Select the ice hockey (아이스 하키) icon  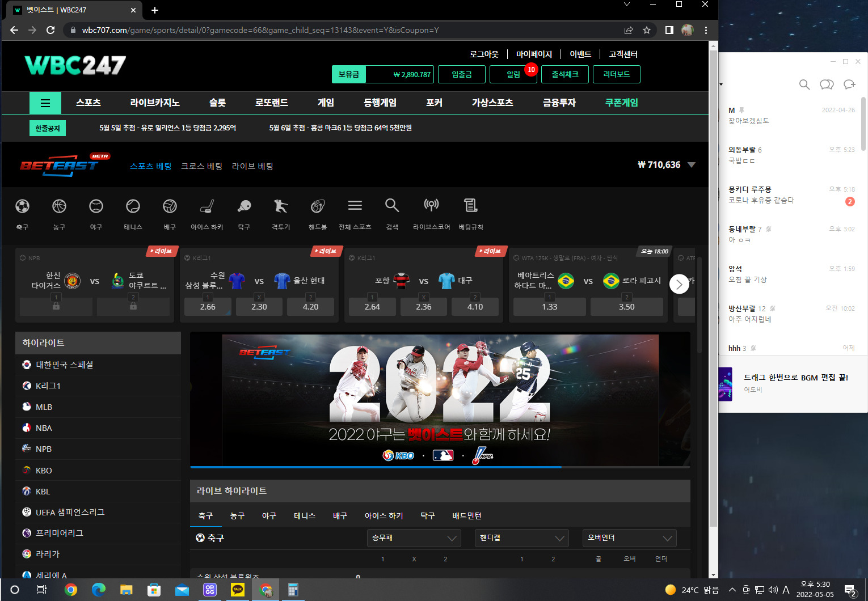pos(207,206)
